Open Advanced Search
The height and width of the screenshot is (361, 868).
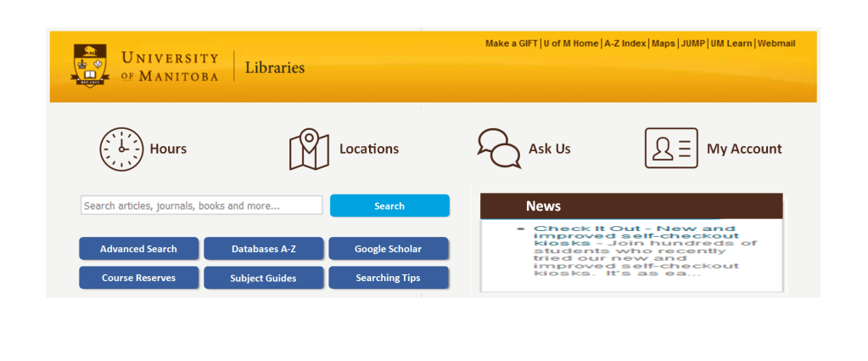coord(138,249)
